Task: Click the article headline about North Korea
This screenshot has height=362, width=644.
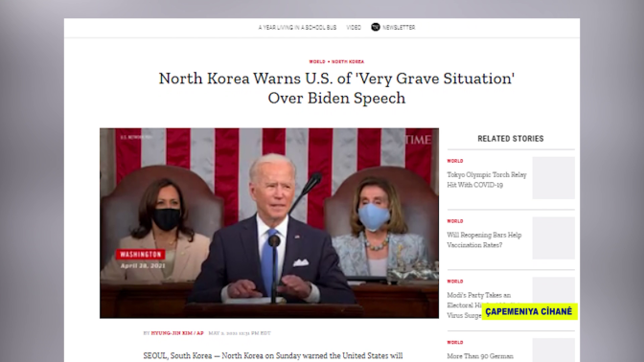Action: click(336, 88)
